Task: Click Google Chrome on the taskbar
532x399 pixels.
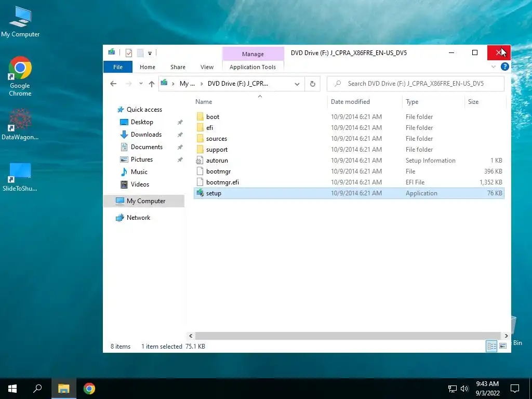Action: [x=89, y=389]
